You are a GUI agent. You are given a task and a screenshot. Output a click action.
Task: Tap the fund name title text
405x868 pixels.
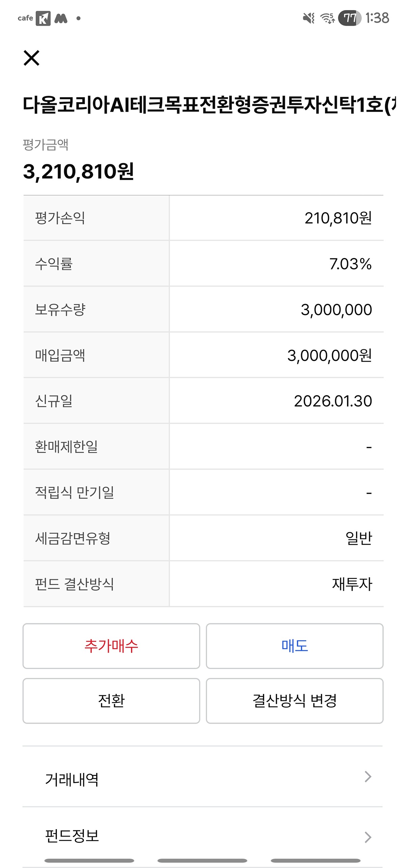tap(206, 105)
